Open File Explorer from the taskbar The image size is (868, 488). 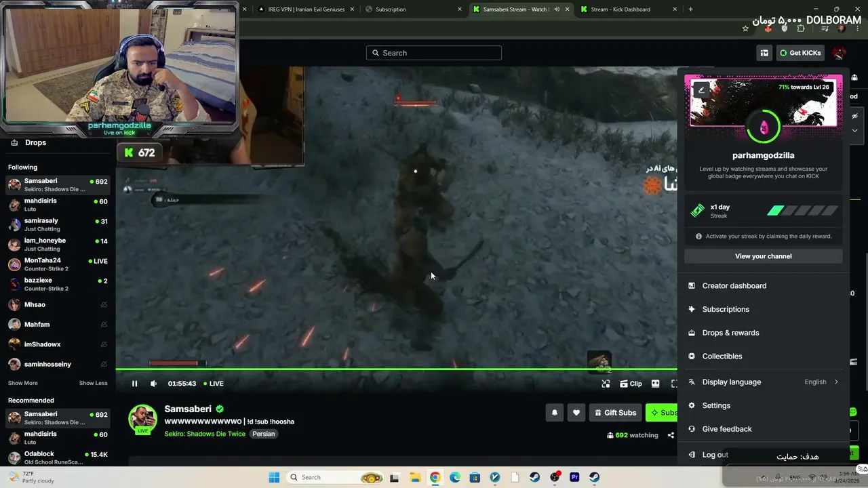tap(414, 477)
